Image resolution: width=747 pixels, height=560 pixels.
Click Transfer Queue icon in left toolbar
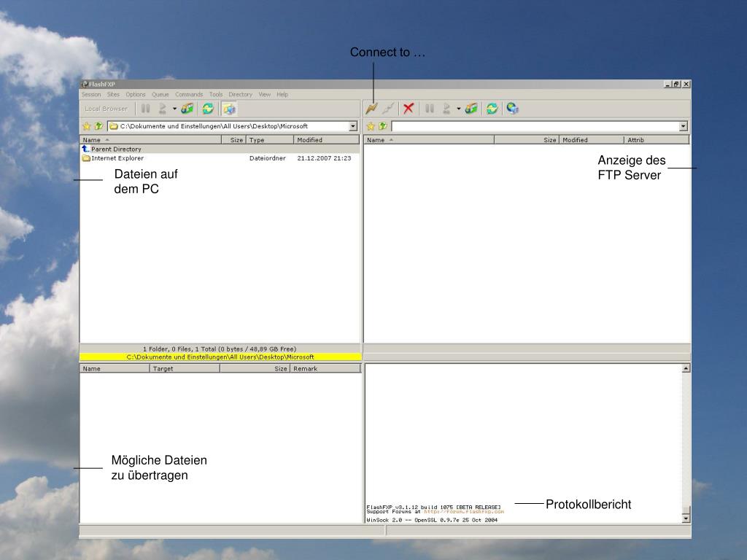tap(163, 109)
